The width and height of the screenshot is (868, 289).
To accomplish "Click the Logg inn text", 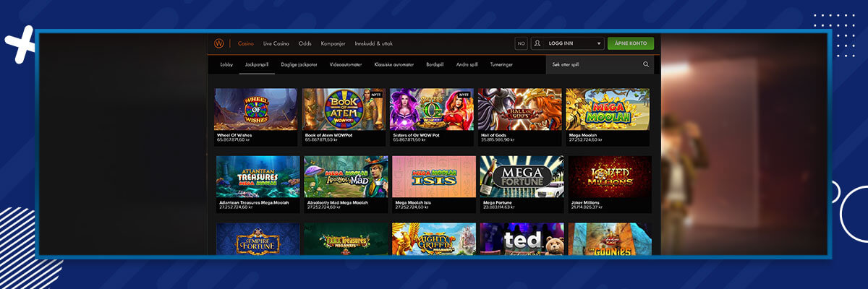I will 561,43.
